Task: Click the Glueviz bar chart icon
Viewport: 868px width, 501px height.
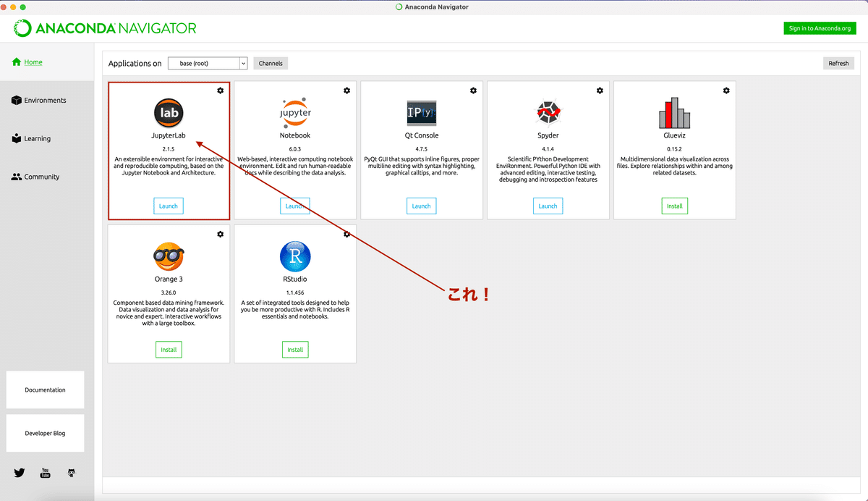Action: pyautogui.click(x=675, y=112)
